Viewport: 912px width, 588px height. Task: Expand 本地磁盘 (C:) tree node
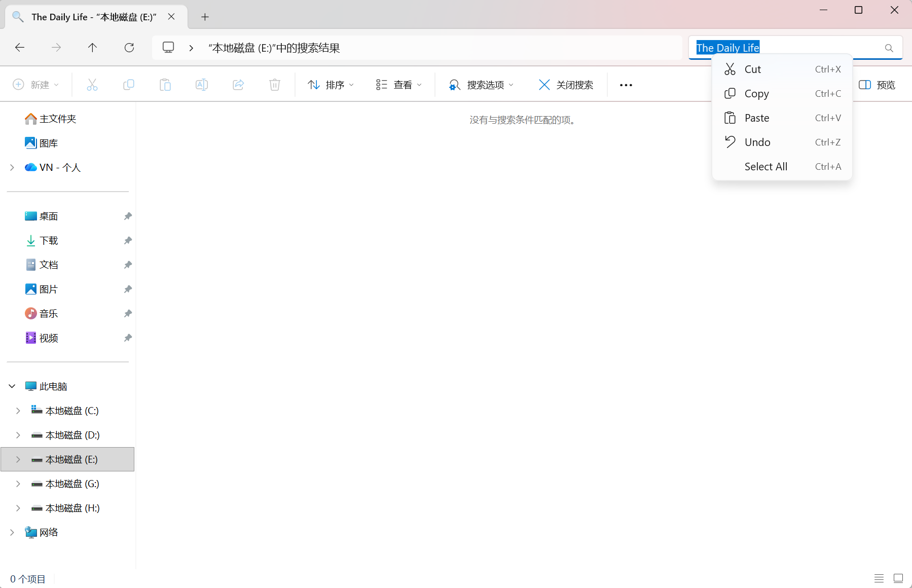click(x=18, y=411)
